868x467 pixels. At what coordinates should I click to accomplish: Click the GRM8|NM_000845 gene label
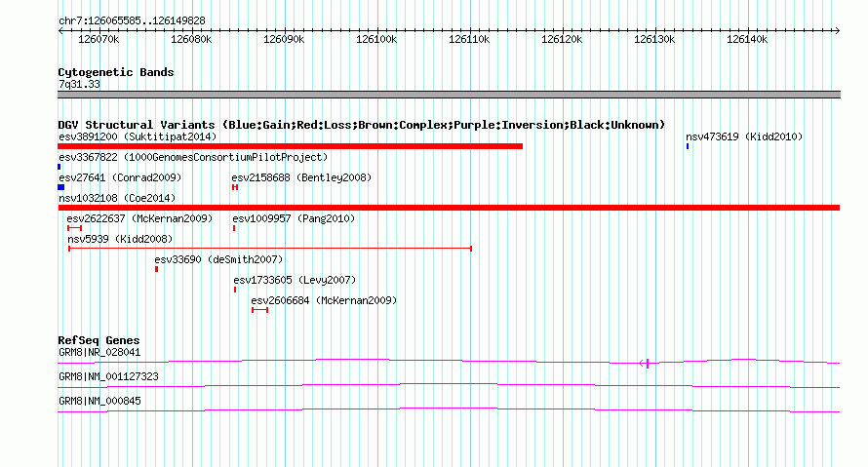(99, 401)
